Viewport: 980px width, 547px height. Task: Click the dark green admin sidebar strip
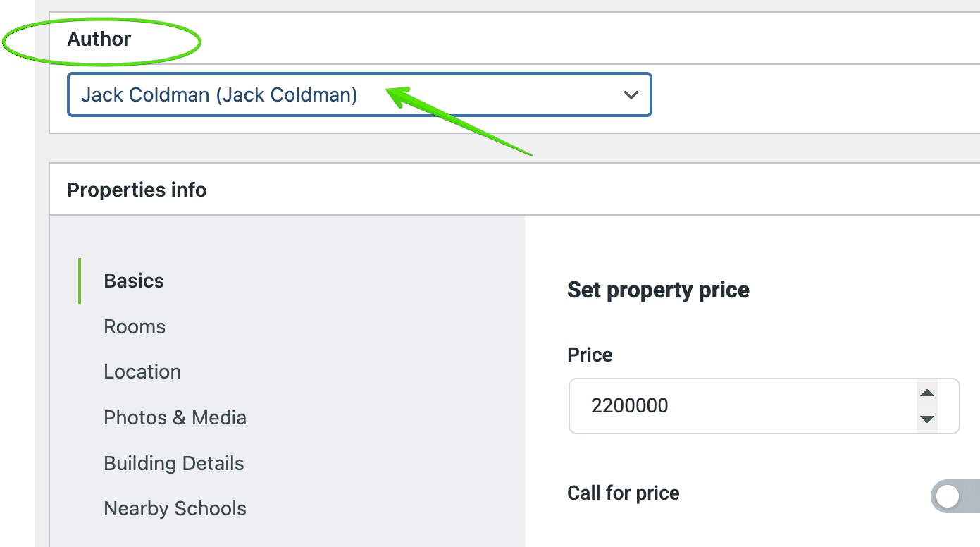tap(17, 282)
